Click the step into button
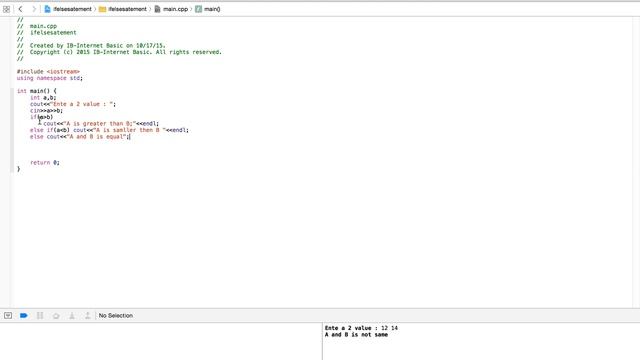The height and width of the screenshot is (360, 640). (72, 316)
